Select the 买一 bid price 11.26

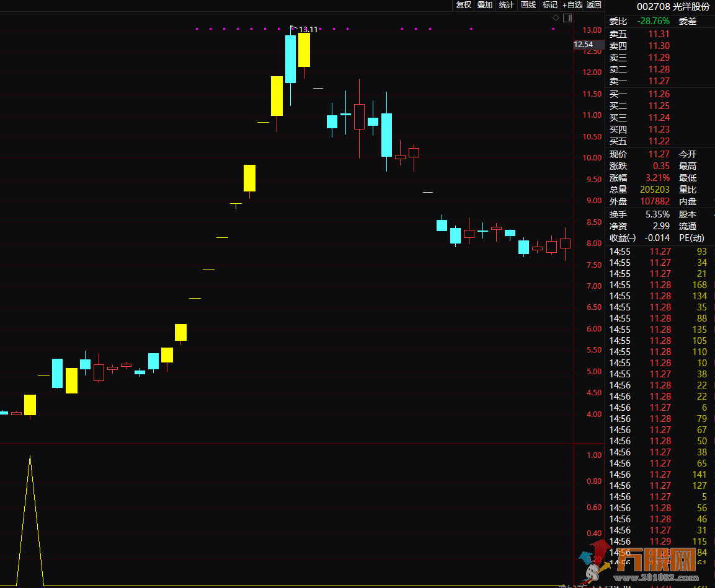click(659, 94)
